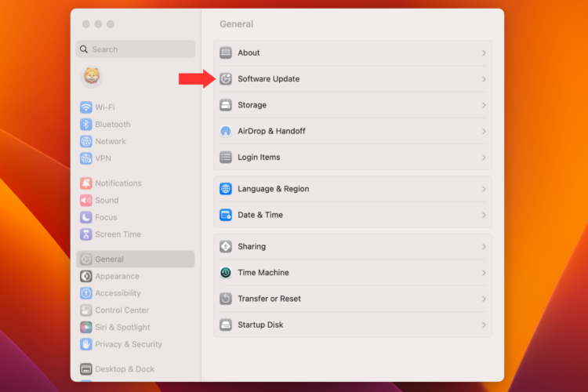Click the Sharing icon
The image size is (588, 392).
point(226,246)
